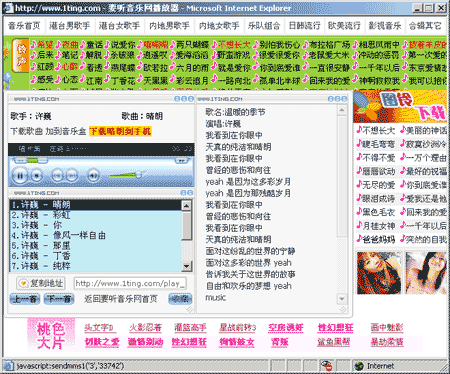Open the 睫毛弯弯 link in the right list
This screenshot has height=374, width=450.
point(379,144)
